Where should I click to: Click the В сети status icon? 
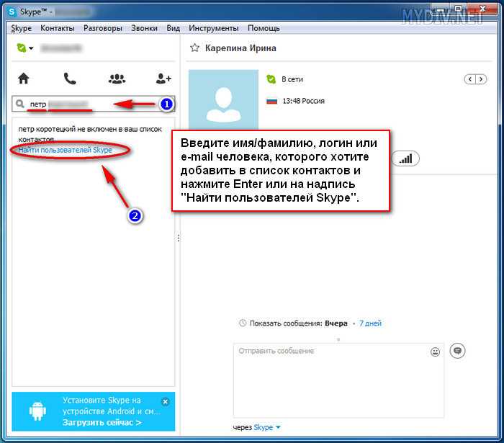(x=271, y=79)
